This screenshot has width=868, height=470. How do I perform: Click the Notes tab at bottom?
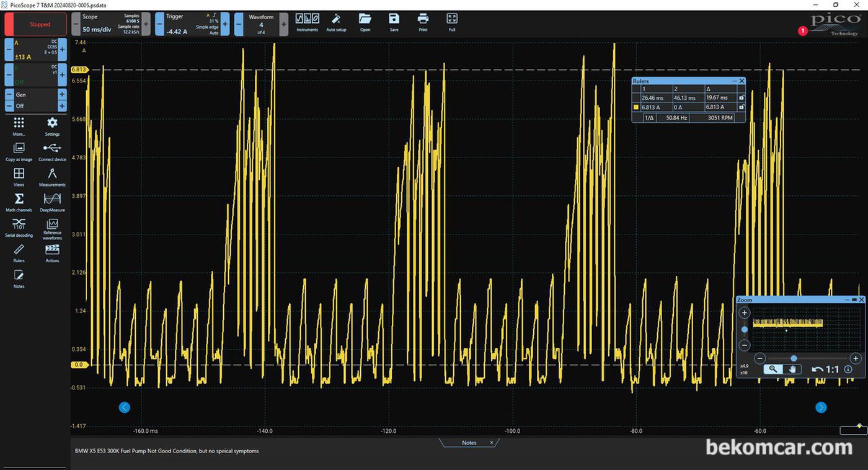tap(469, 443)
